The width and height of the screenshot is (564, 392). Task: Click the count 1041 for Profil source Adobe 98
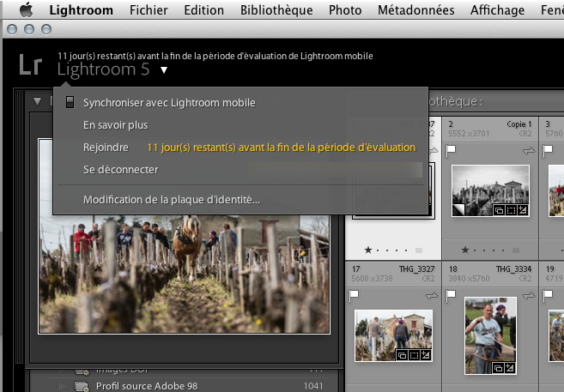coord(313,386)
